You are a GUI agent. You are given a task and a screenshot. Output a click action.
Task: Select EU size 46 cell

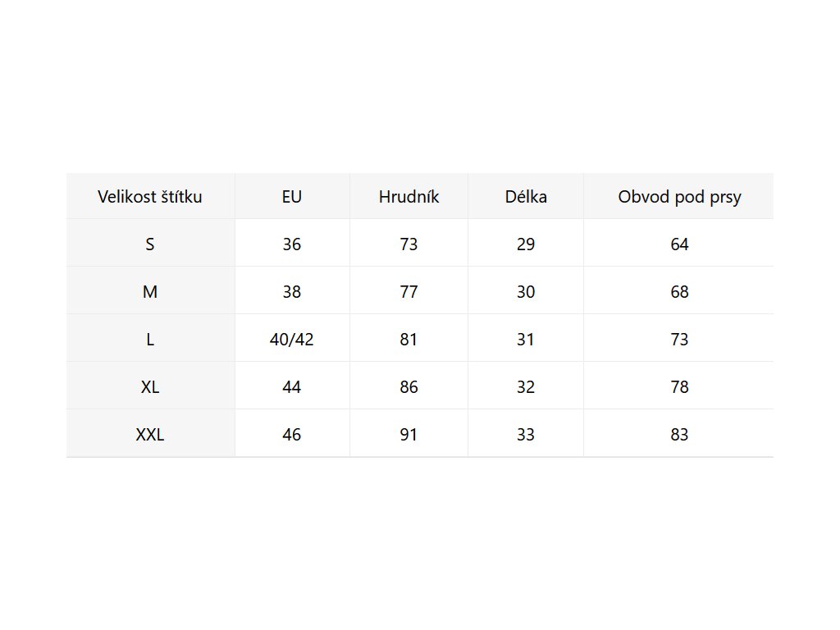tap(291, 435)
